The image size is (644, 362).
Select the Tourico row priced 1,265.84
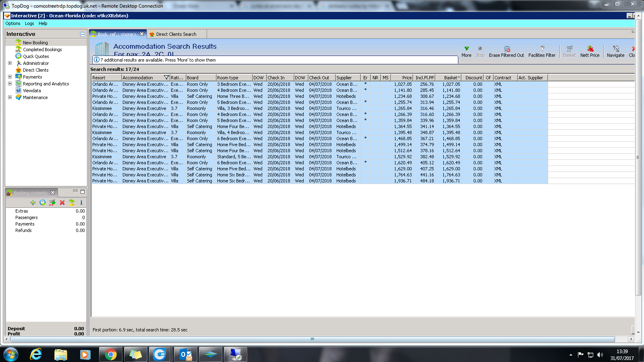pos(319,108)
